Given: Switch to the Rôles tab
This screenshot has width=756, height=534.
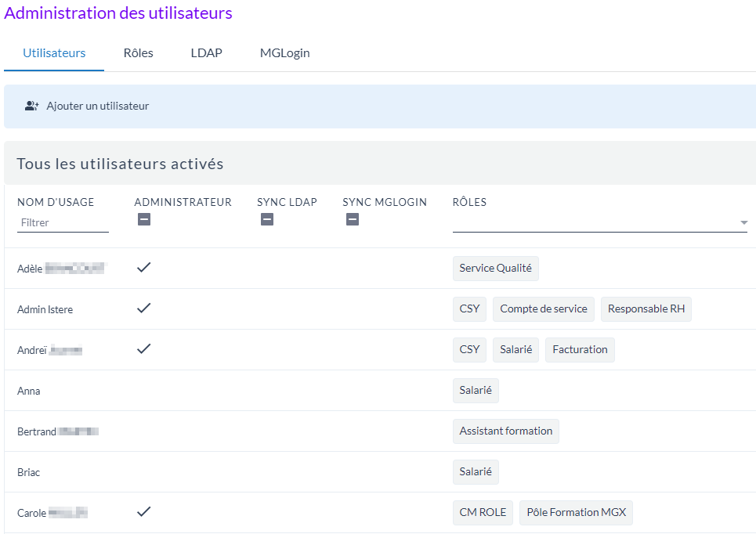Looking at the screenshot, I should pos(138,53).
